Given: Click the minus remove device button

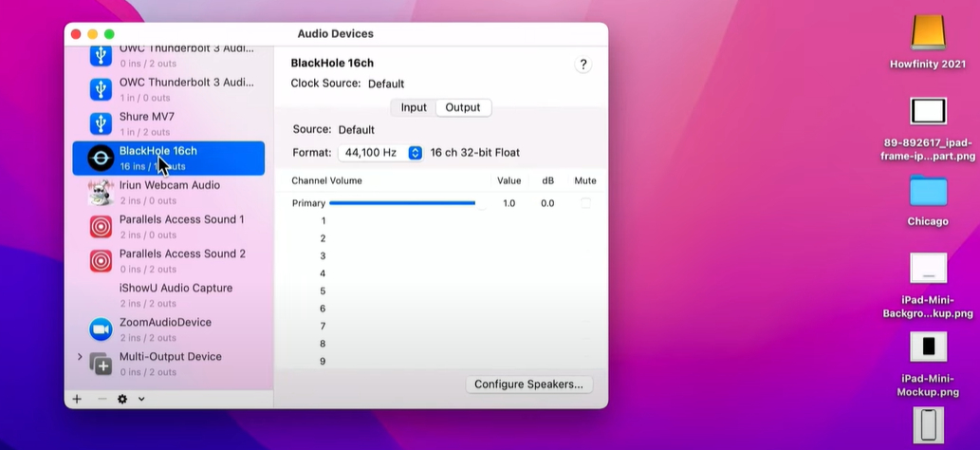Looking at the screenshot, I should (102, 400).
